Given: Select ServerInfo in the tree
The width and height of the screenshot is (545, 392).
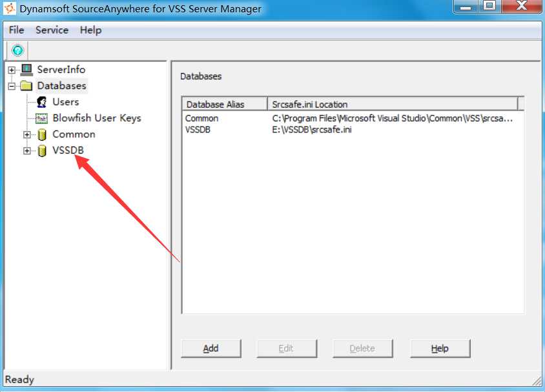Looking at the screenshot, I should [61, 70].
